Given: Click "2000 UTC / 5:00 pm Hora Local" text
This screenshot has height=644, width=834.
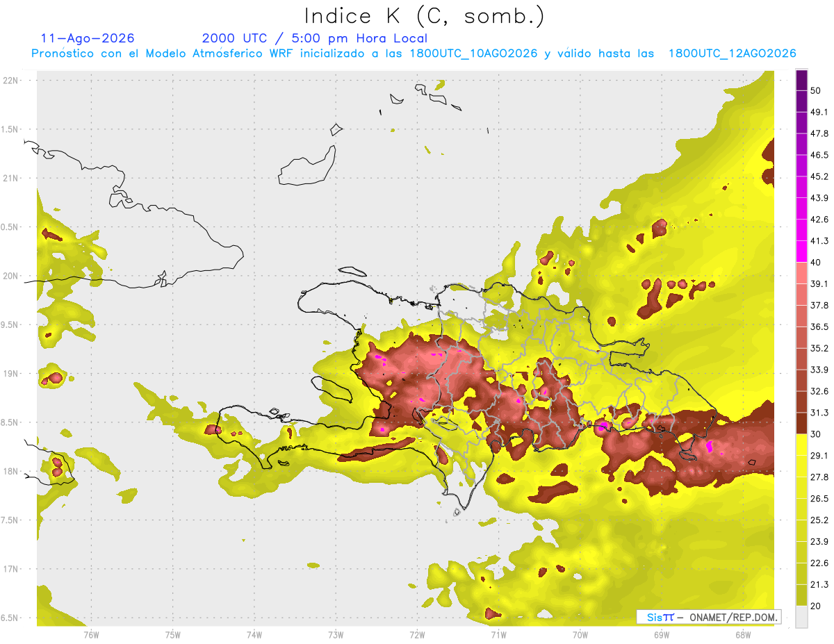Looking at the screenshot, I should (315, 38).
